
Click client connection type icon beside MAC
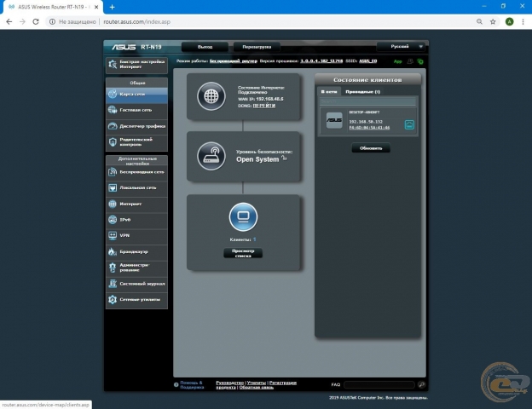[x=409, y=124]
